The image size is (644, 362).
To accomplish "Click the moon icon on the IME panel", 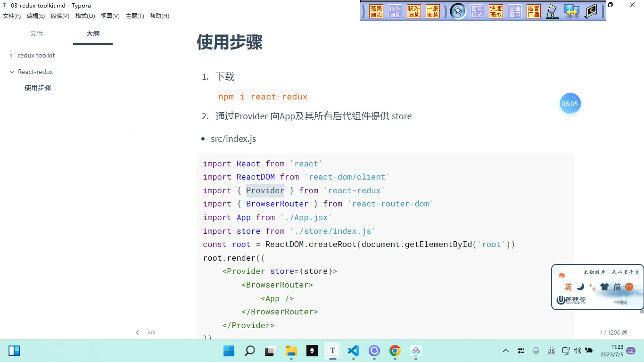I will pos(580,287).
